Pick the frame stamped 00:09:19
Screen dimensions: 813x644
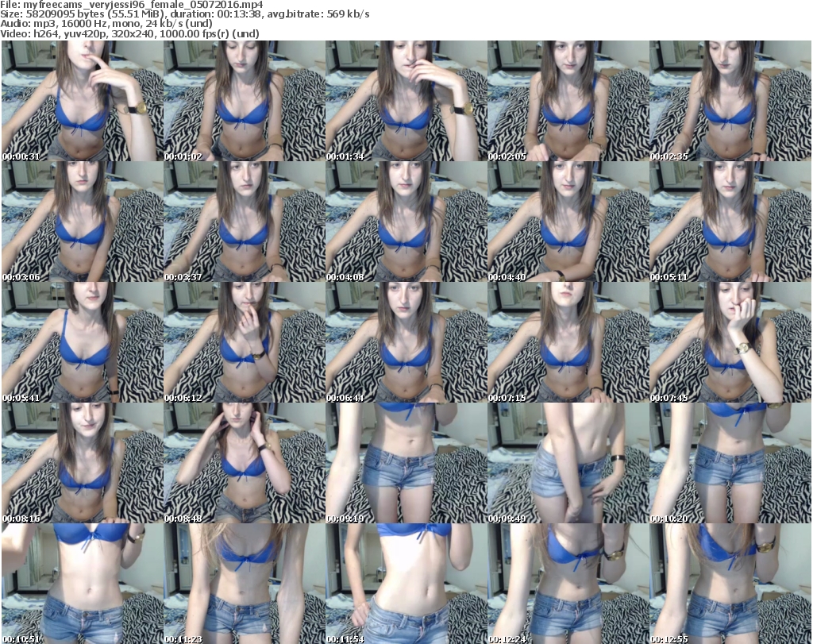tap(406, 463)
